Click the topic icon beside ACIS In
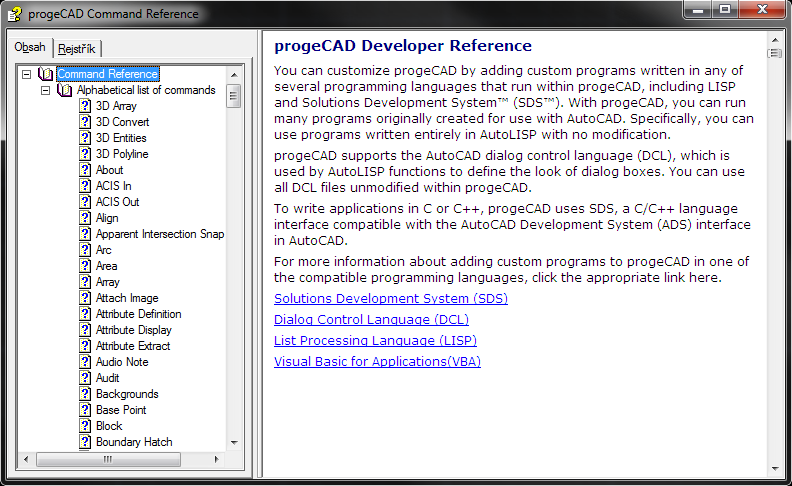 pos(85,186)
